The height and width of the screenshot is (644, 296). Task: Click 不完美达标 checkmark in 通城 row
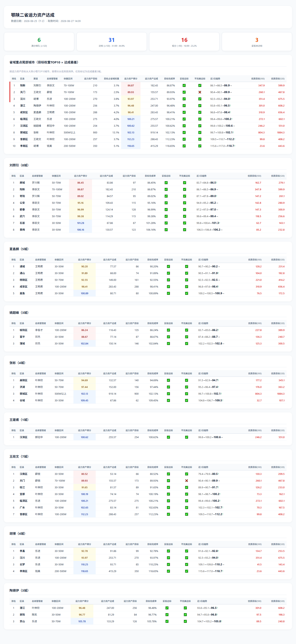click(186, 267)
